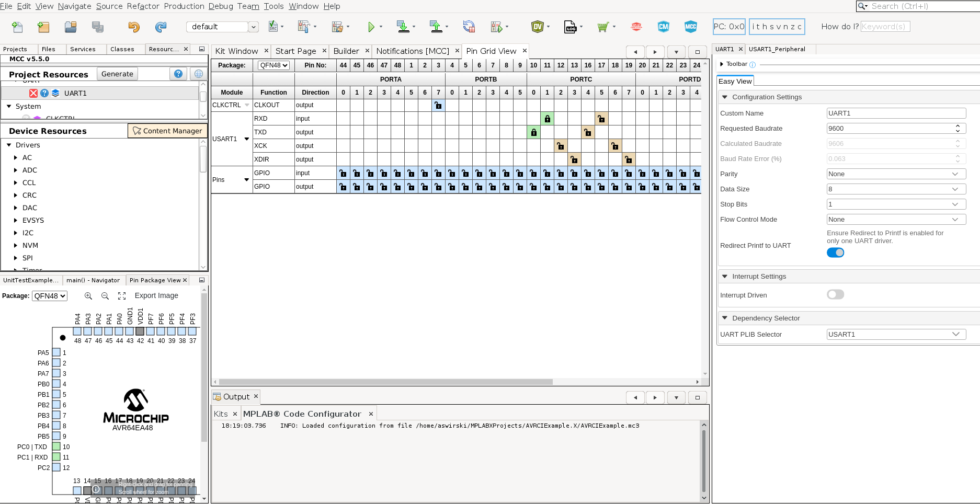Click the New Project toolbar icon

[43, 27]
